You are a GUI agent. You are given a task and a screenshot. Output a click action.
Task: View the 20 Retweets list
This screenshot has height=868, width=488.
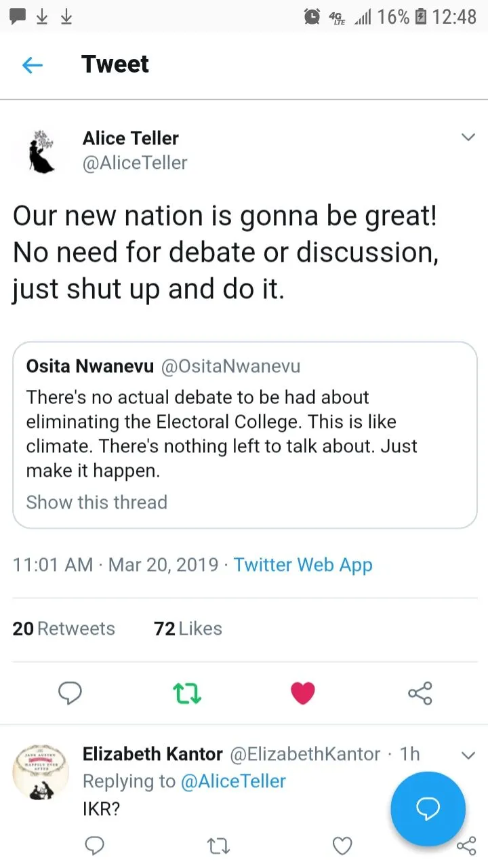[x=64, y=629]
